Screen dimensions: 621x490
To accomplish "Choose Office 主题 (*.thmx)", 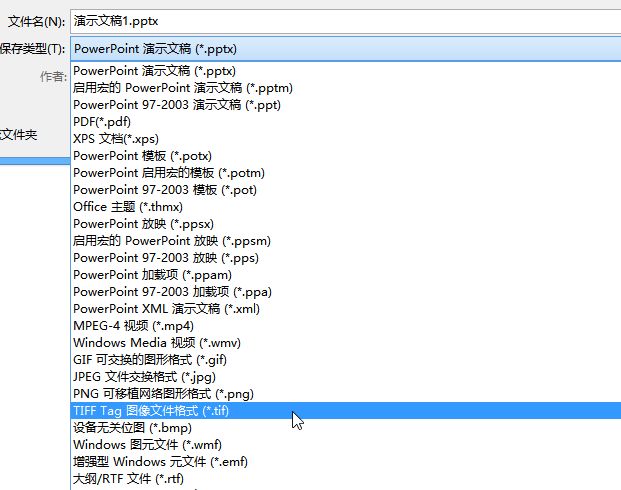I will [345, 207].
